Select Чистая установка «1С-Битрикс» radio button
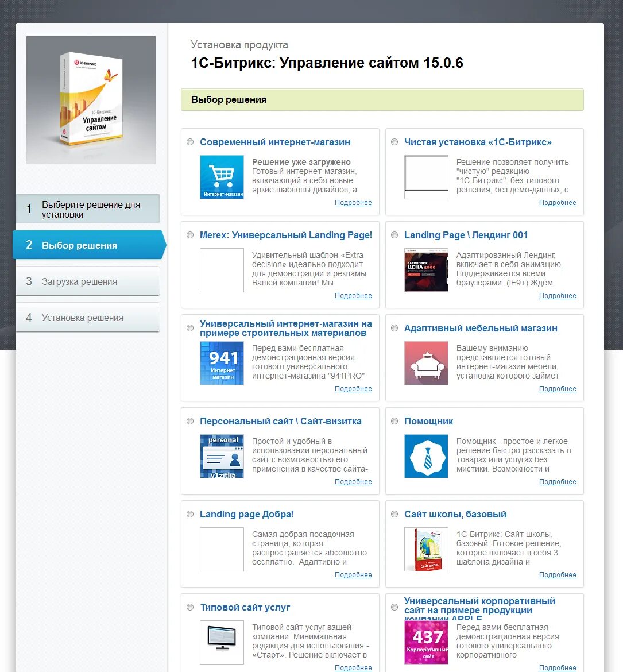The width and height of the screenshot is (623, 672). click(394, 142)
